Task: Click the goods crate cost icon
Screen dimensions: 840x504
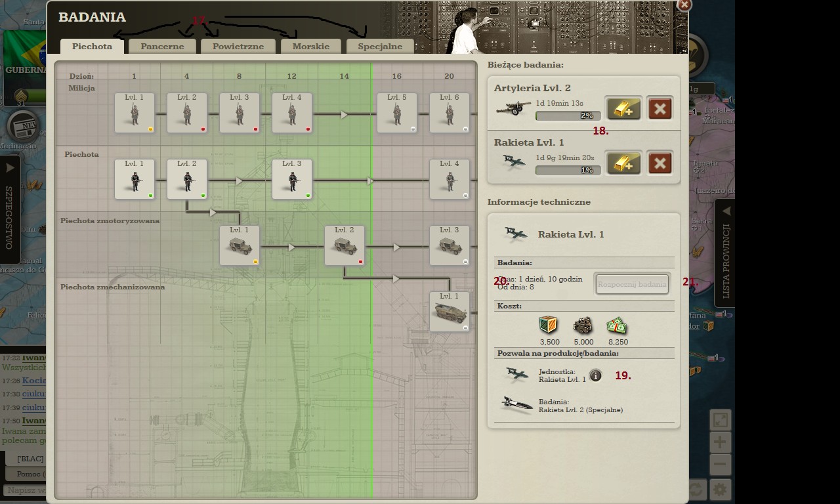Action: [548, 325]
